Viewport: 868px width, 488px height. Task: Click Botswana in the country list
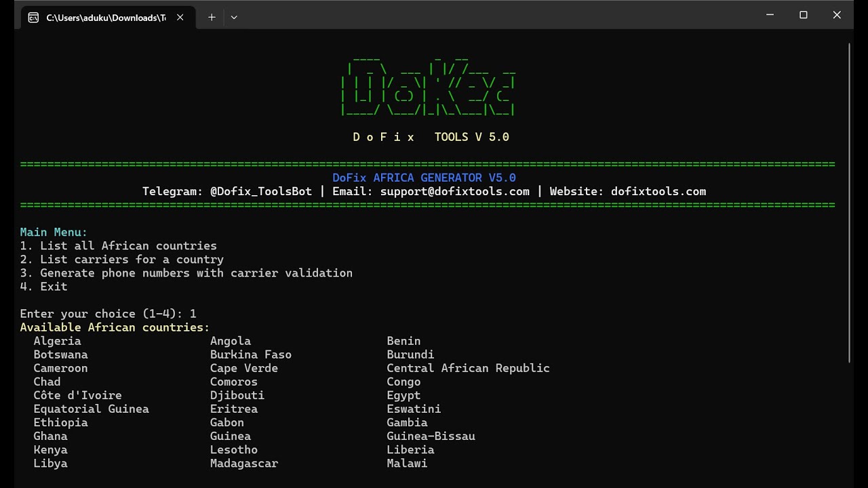coord(60,354)
